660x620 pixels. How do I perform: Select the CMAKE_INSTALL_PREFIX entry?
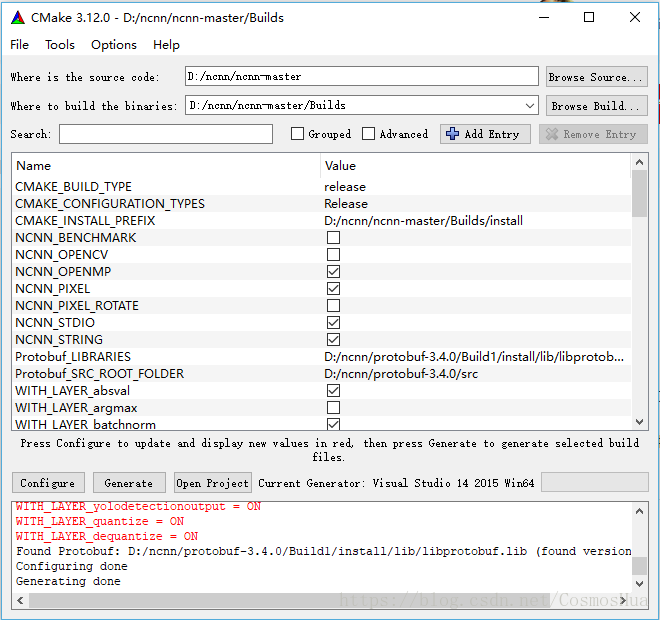[85, 221]
